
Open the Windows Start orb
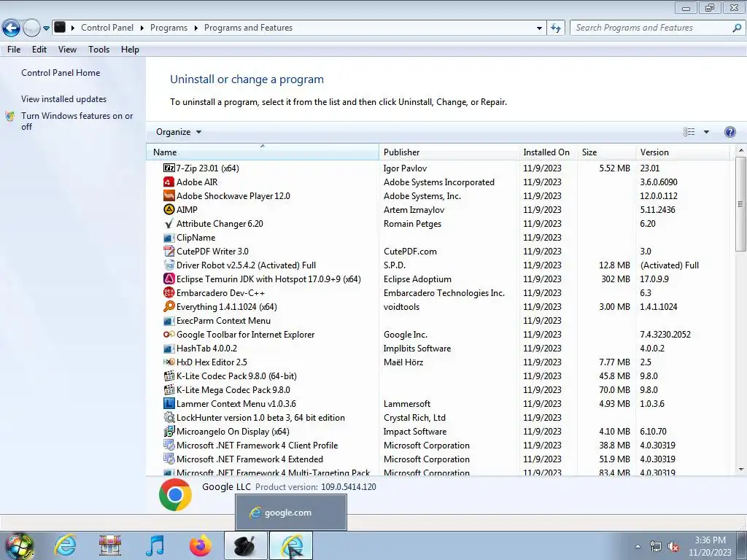pos(20,545)
